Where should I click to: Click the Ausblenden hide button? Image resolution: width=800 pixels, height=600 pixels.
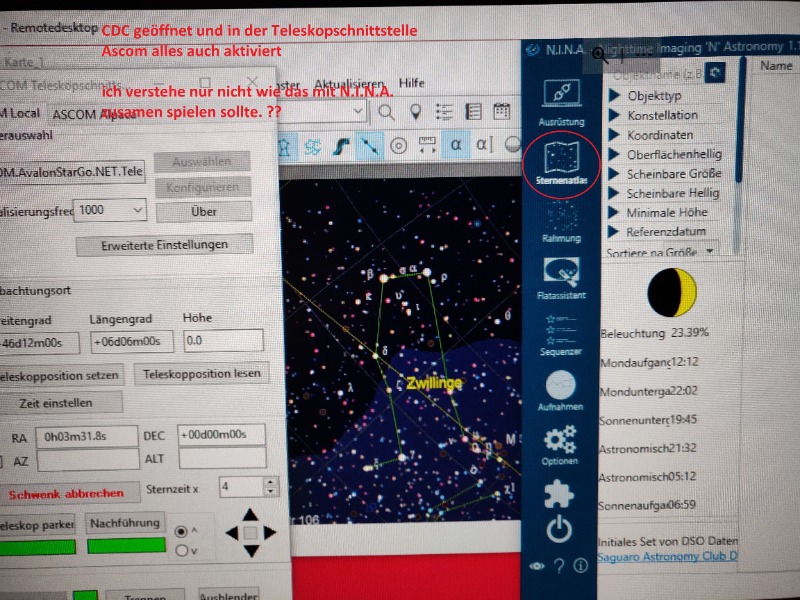pos(229,595)
